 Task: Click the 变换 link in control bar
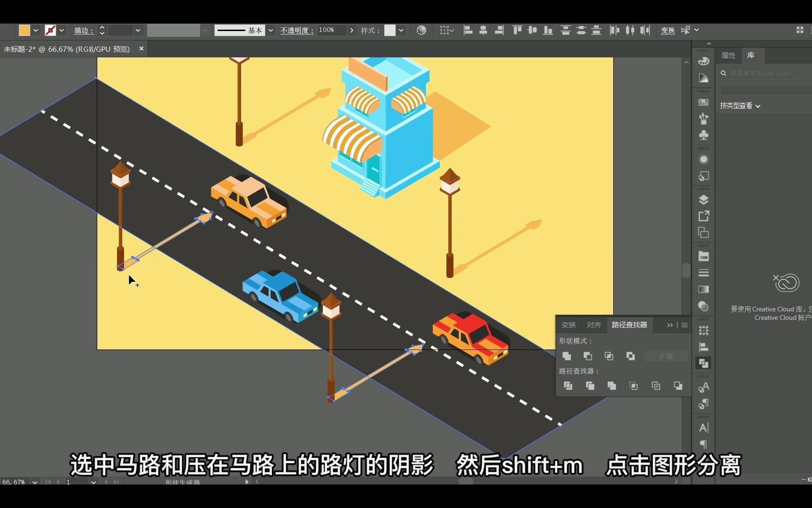point(668,31)
